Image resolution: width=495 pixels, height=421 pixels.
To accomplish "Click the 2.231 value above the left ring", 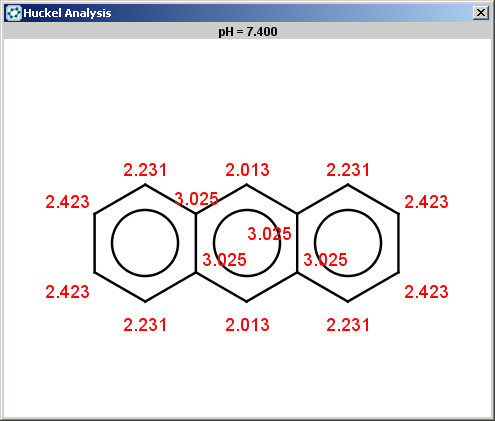I will [x=145, y=170].
